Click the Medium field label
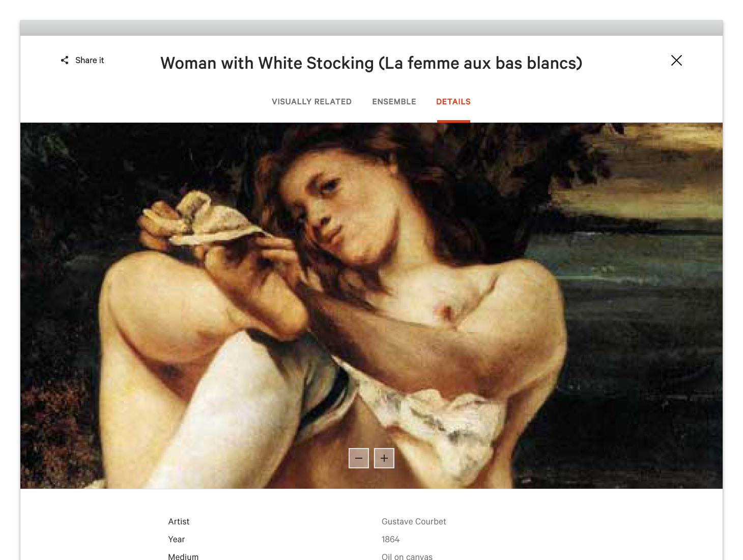Viewport: 743px width, 560px height. 183,556
